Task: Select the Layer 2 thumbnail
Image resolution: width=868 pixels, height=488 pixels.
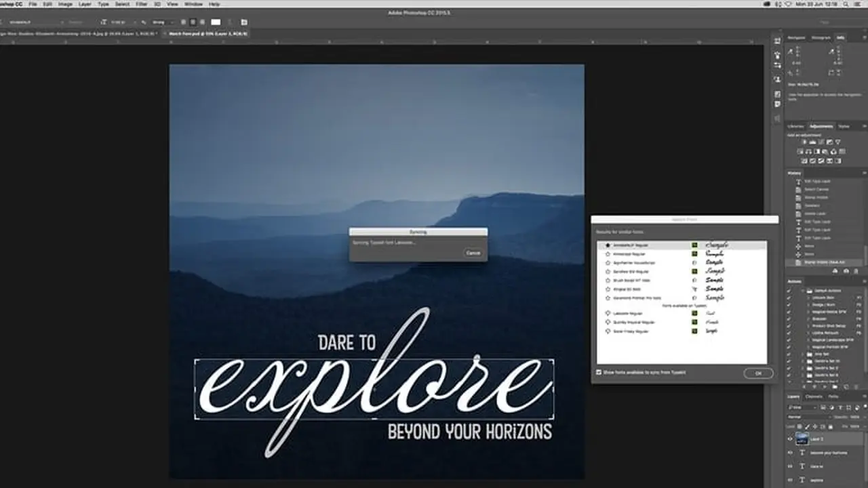Action: point(802,439)
